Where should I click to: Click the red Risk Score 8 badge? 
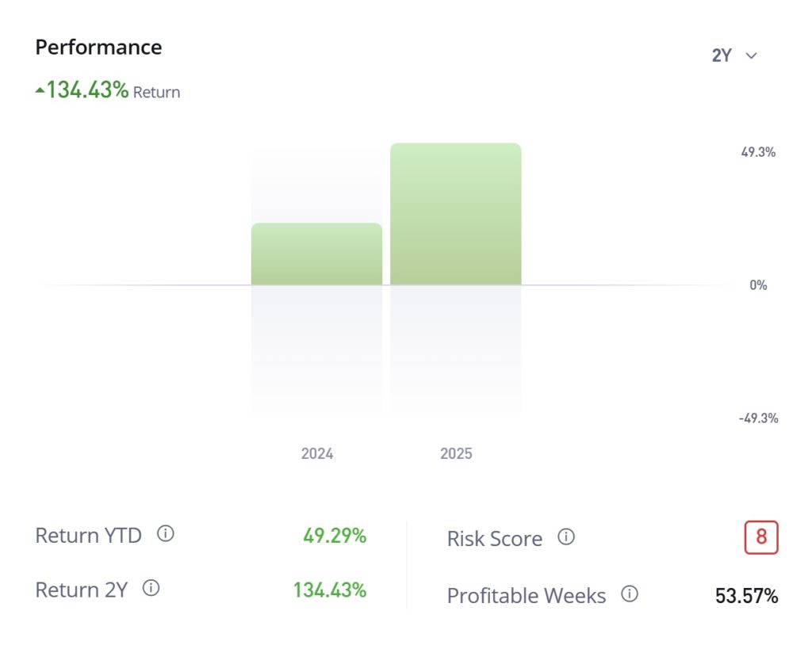coord(761,537)
